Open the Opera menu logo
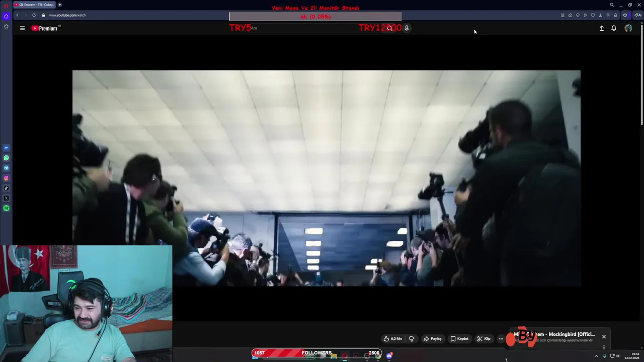644x362 pixels. 6,5
